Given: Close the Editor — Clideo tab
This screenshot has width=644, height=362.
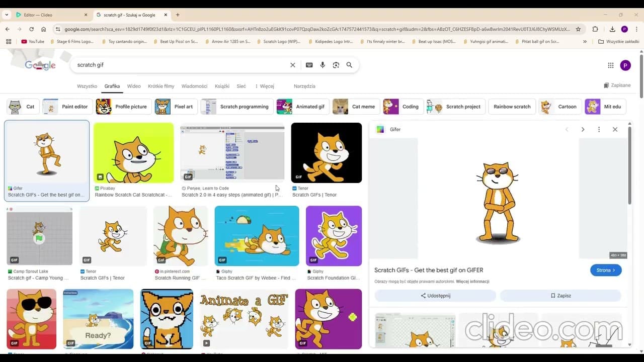Looking at the screenshot, I should click(x=86, y=15).
